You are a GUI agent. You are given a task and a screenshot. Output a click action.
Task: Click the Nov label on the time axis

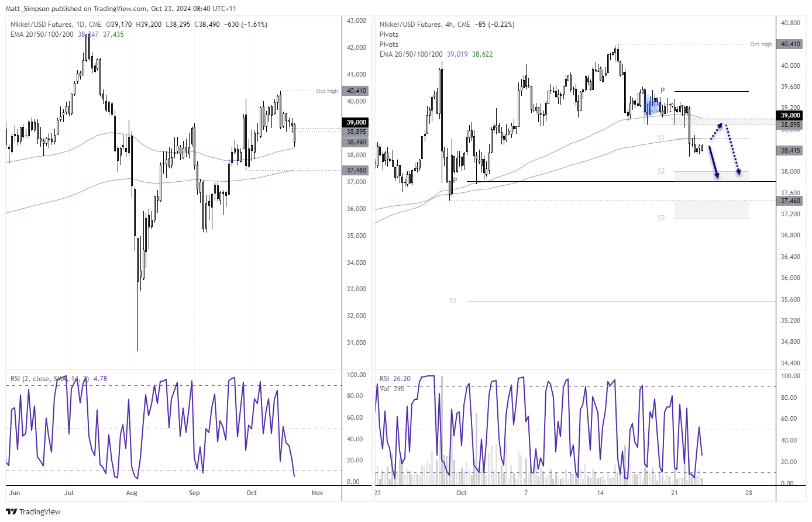[317, 493]
